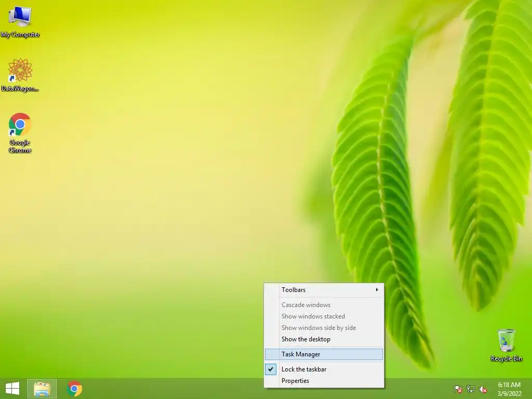Launch Chrome from the taskbar
532x399 pixels.
click(74, 389)
